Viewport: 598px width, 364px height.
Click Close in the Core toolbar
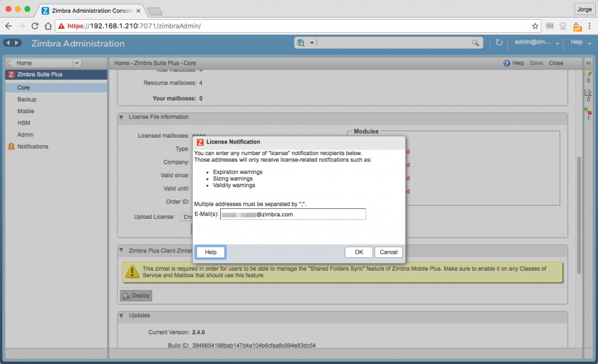point(556,63)
